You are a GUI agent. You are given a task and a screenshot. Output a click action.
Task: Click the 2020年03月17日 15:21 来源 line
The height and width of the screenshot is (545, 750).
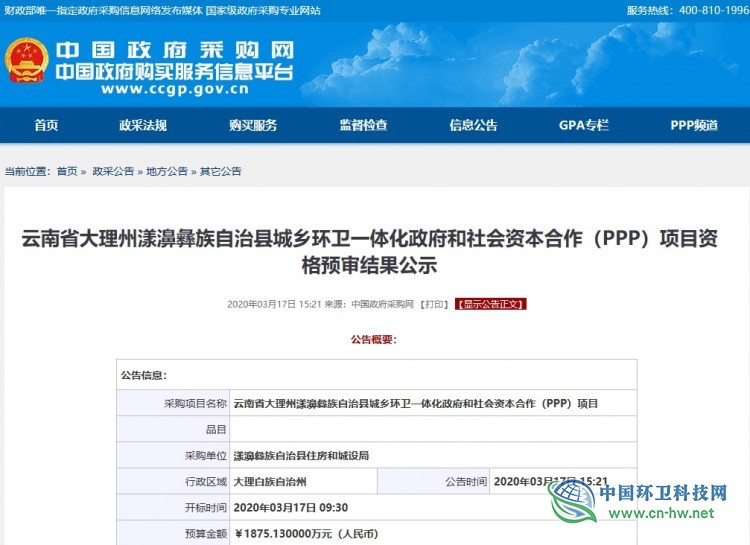tap(320, 304)
